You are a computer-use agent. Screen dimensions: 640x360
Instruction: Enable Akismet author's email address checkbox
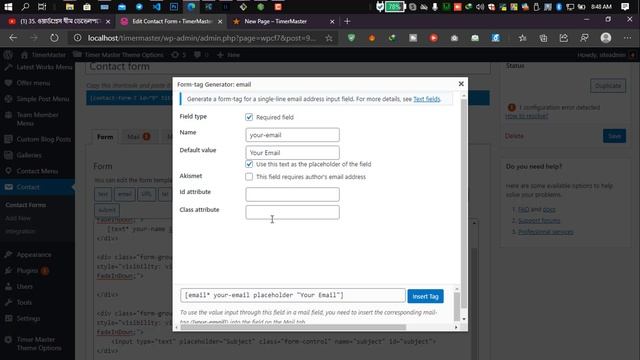click(x=249, y=177)
